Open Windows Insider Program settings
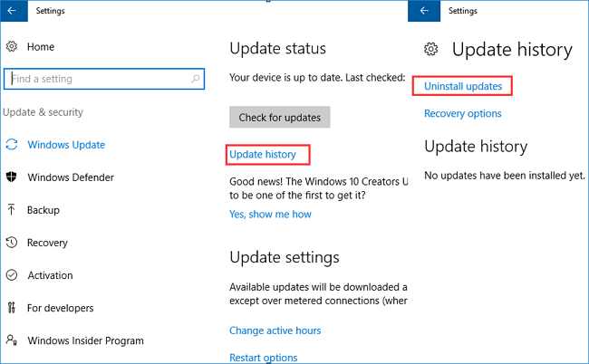 click(85, 340)
